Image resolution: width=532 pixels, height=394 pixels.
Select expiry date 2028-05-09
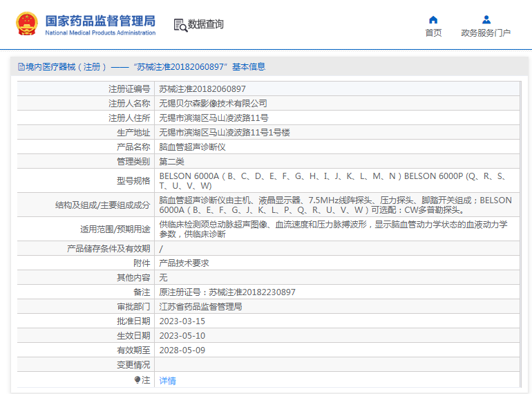coord(182,350)
